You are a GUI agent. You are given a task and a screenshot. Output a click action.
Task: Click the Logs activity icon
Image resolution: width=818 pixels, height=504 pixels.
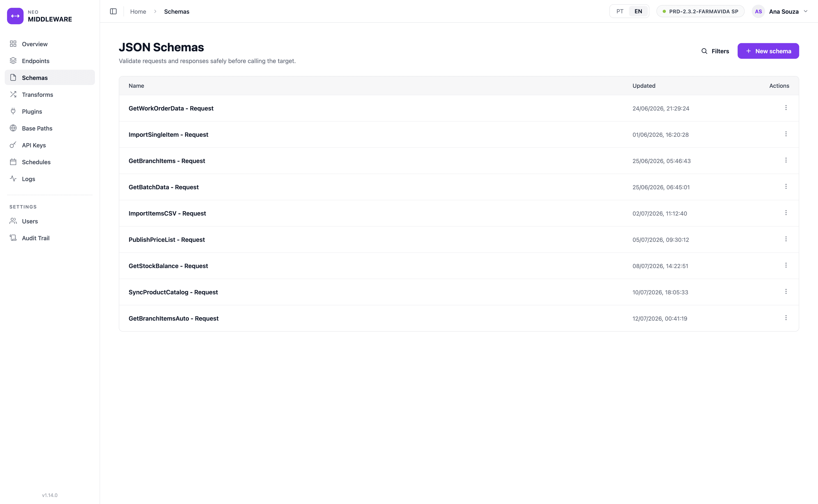[13, 179]
